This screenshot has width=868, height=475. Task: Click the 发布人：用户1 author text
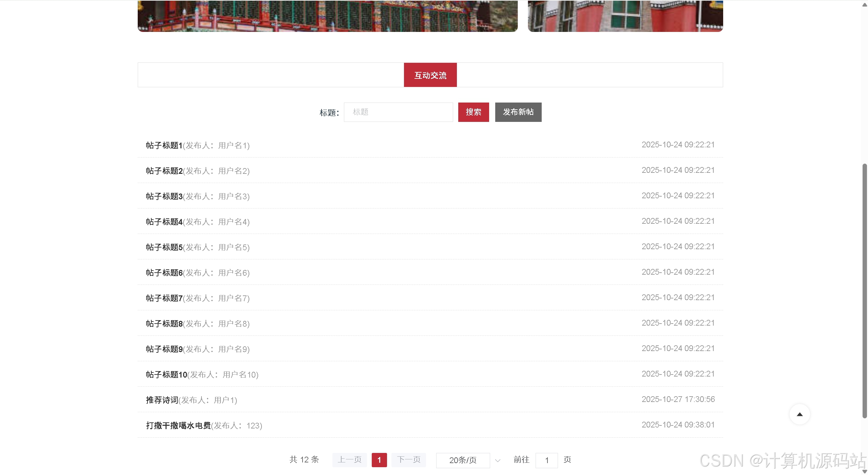[208, 400]
